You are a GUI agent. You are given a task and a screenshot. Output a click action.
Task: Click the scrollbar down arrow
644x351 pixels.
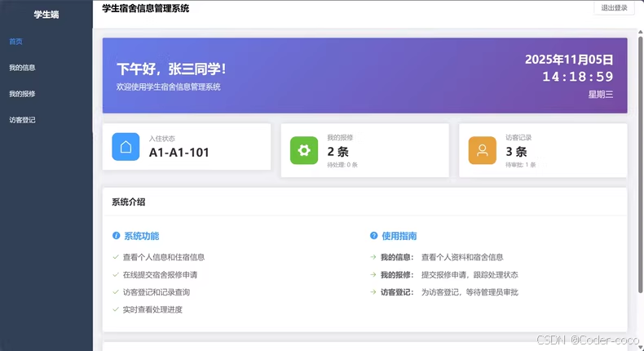[640, 348]
